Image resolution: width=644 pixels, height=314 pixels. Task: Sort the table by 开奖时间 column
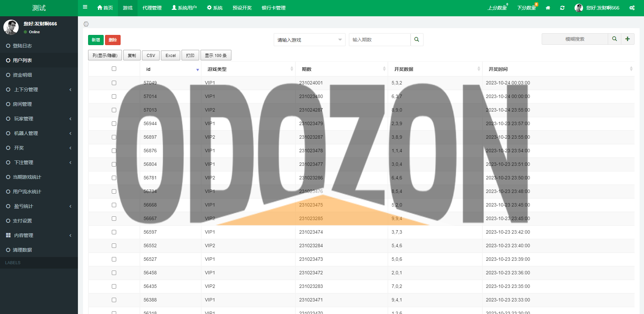pos(559,69)
